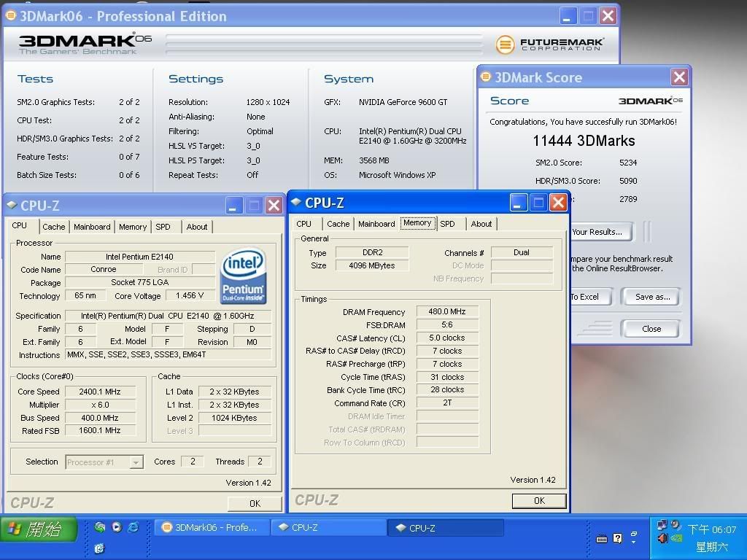
Task: Click the taskbar clock showing 06:07
Action: [x=712, y=529]
